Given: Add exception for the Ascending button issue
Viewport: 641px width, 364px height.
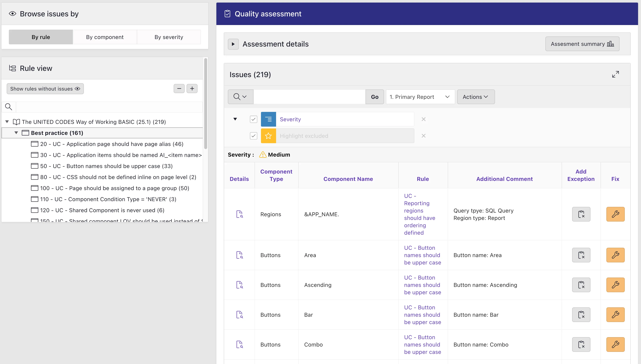Looking at the screenshot, I should 581,285.
